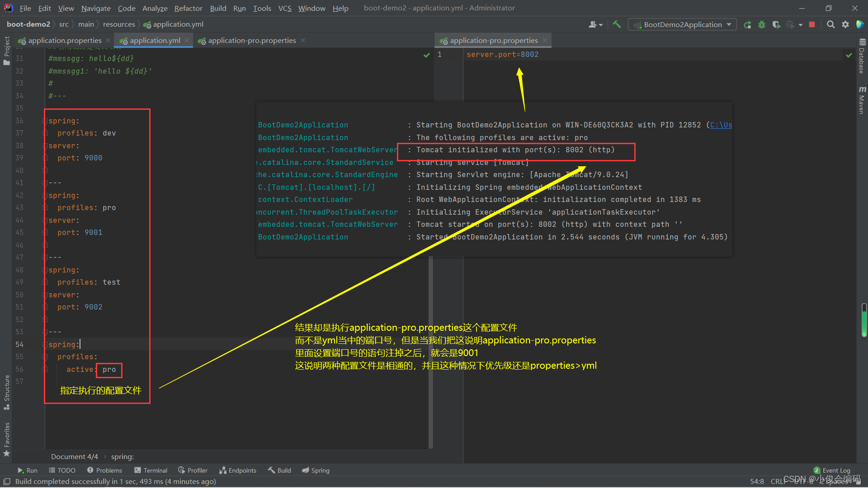The width and height of the screenshot is (868, 488).
Task: Open the Maven side panel
Action: [861, 97]
